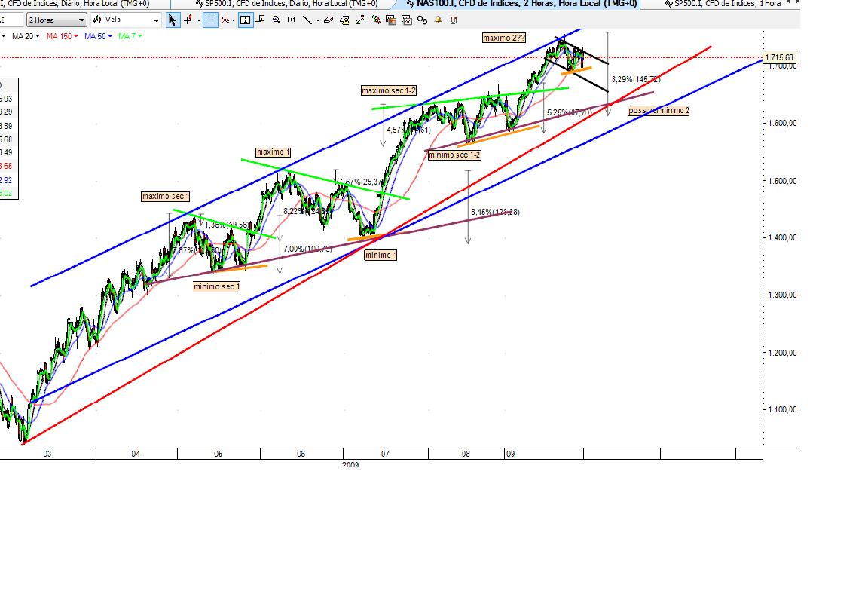The height and width of the screenshot is (603, 868).
Task: Click the 2009 year label on time axis
Action: tap(350, 465)
